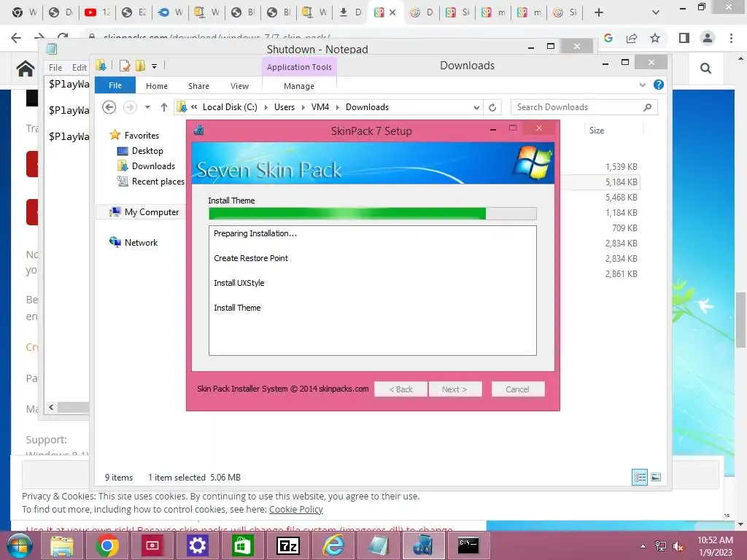Bookmark this page with the star icon
The height and width of the screenshot is (560, 747).
(x=655, y=38)
